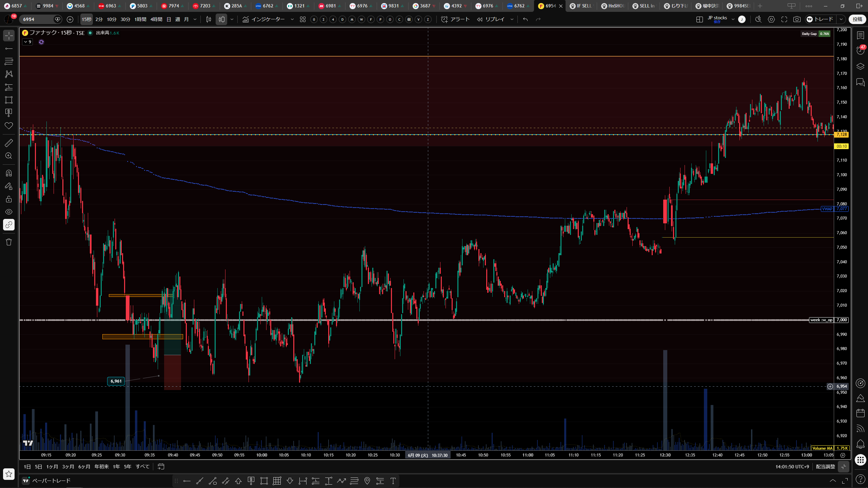Activate the zoom in tool

9,156
